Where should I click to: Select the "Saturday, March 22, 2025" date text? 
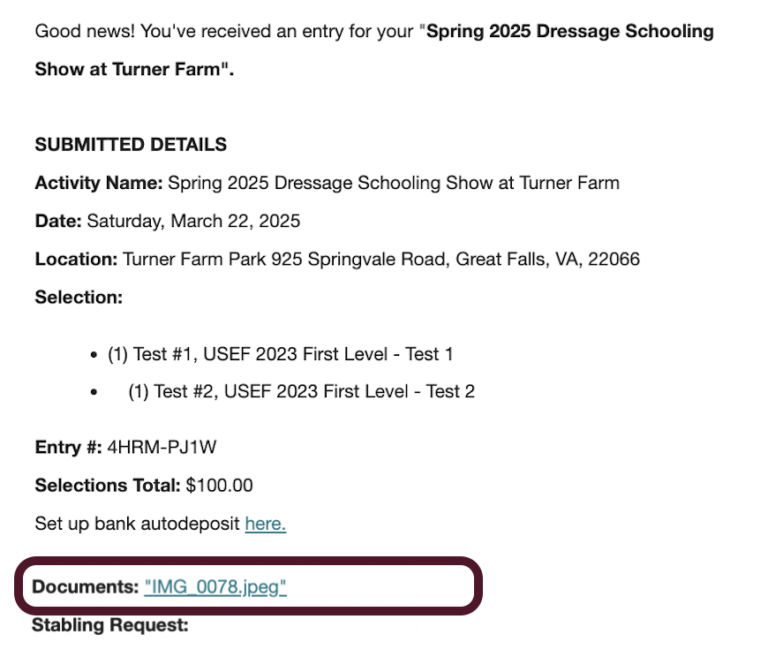[x=193, y=221]
